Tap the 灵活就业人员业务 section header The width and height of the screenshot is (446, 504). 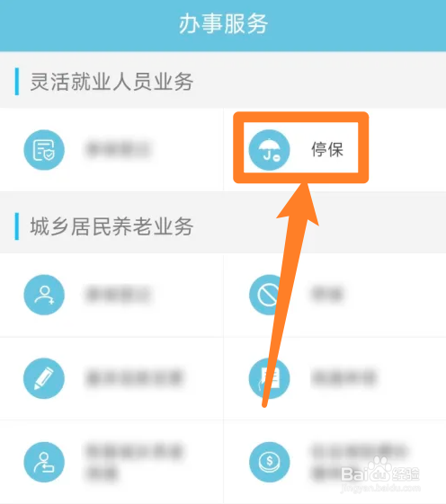click(x=111, y=82)
